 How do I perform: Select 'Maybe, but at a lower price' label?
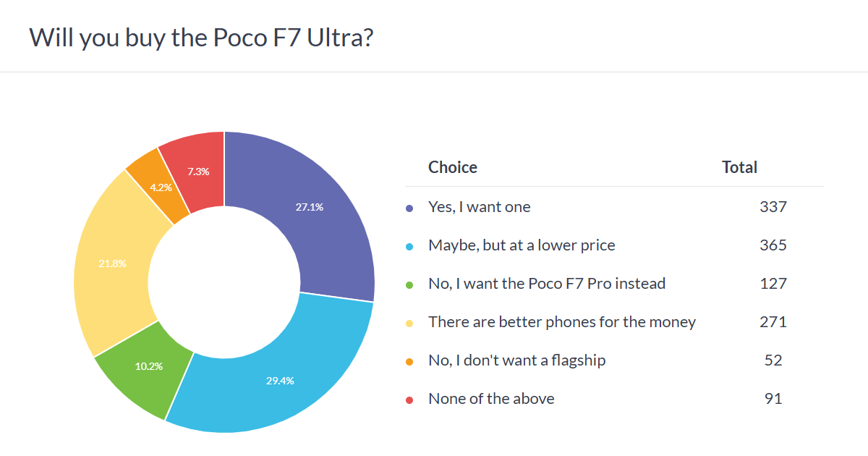522,245
